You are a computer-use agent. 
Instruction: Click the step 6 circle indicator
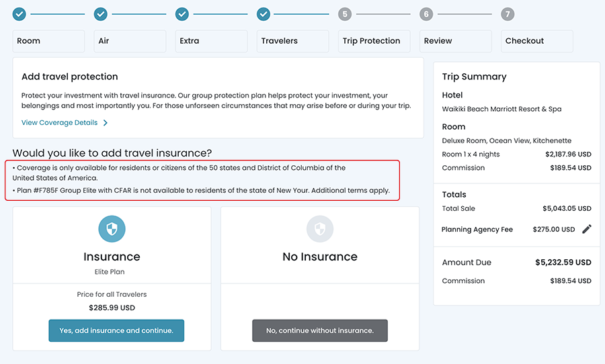pyautogui.click(x=426, y=13)
